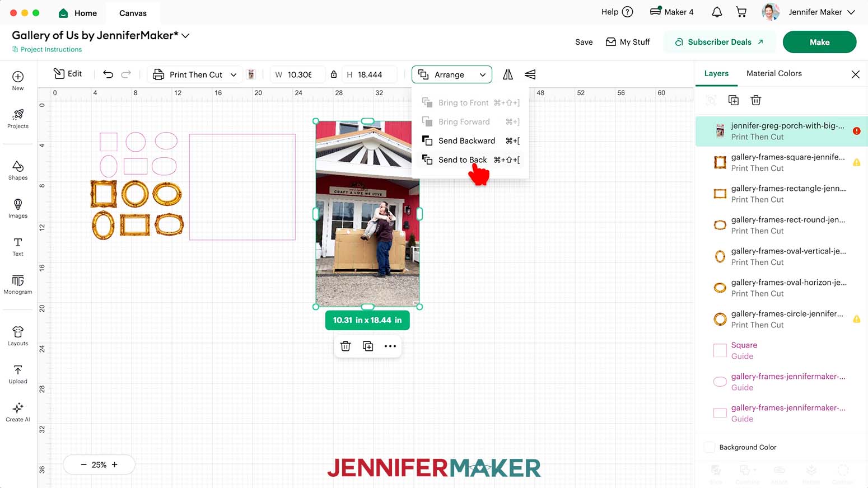Viewport: 868px width, 488px height.
Task: Select the Text tool
Action: click(18, 246)
